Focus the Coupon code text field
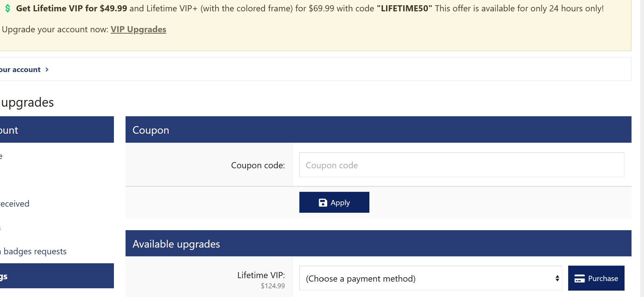644x297 pixels. (461, 165)
